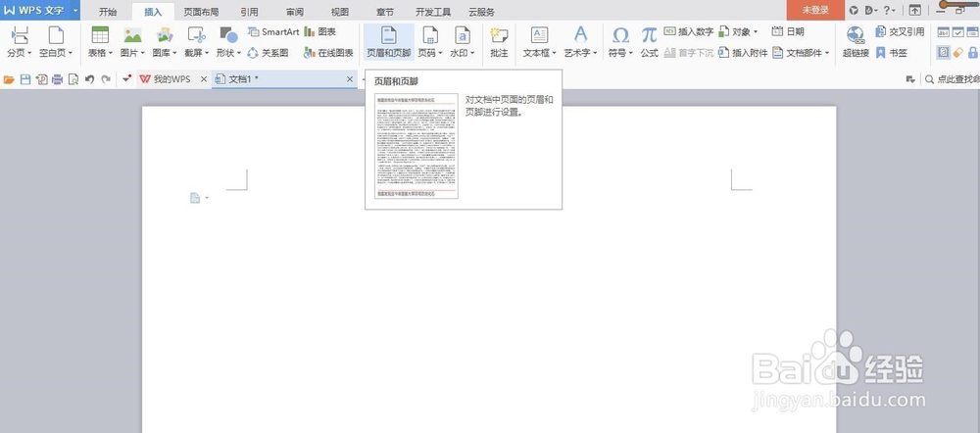
Task: Click the ribbon collapse arrow box icon
Action: point(915,10)
